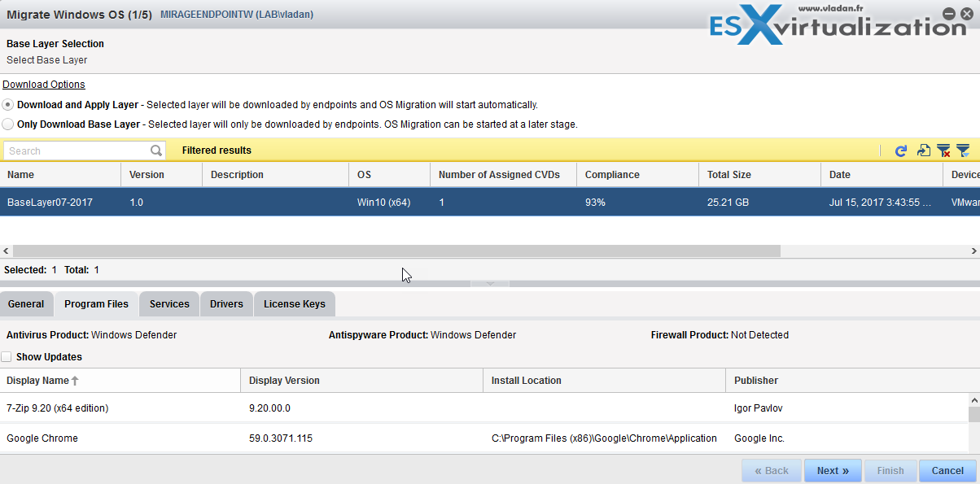
Task: Refresh the base layer list
Action: coord(901,150)
